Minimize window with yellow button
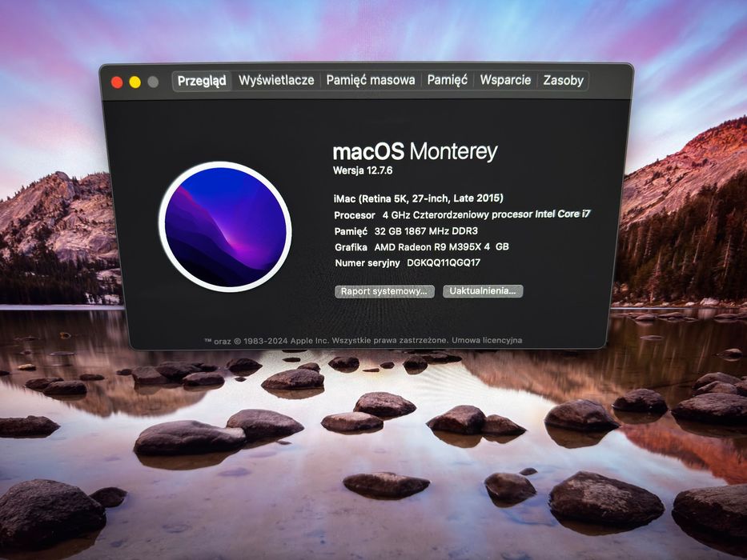Screen dimensions: 747x560 [135, 82]
